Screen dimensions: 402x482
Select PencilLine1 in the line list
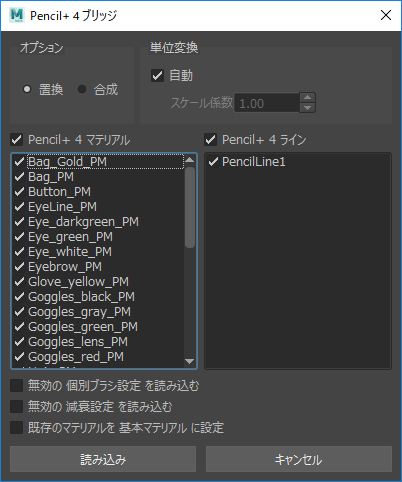[253, 162]
